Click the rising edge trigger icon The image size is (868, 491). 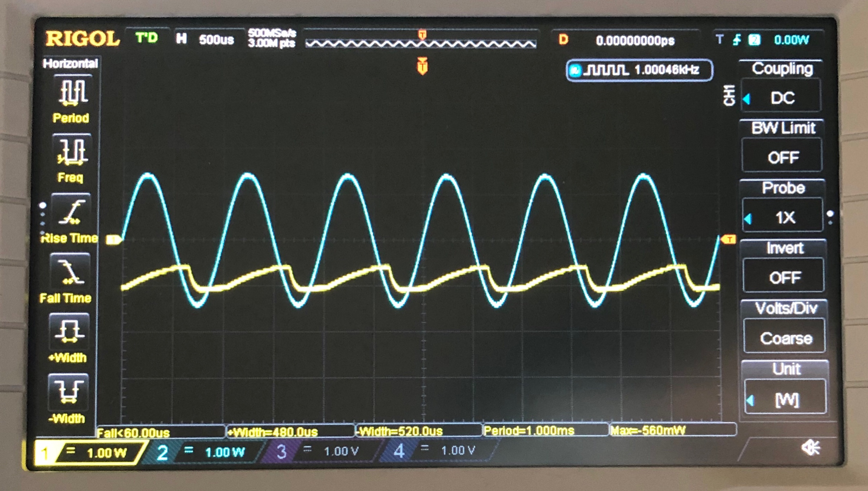(736, 39)
